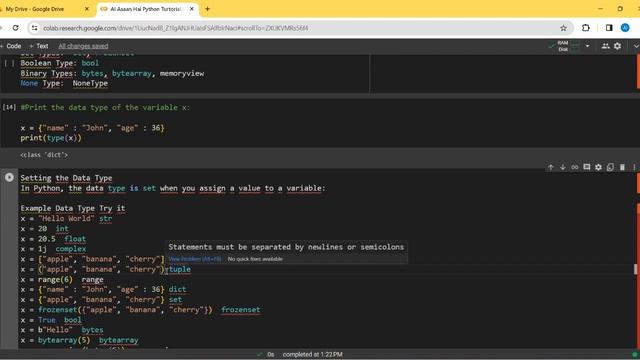Reload the page in the browser

pyautogui.click(x=16, y=28)
